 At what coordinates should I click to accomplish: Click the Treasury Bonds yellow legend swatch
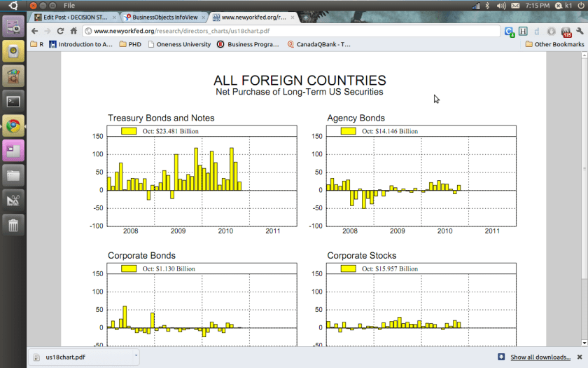pyautogui.click(x=129, y=131)
